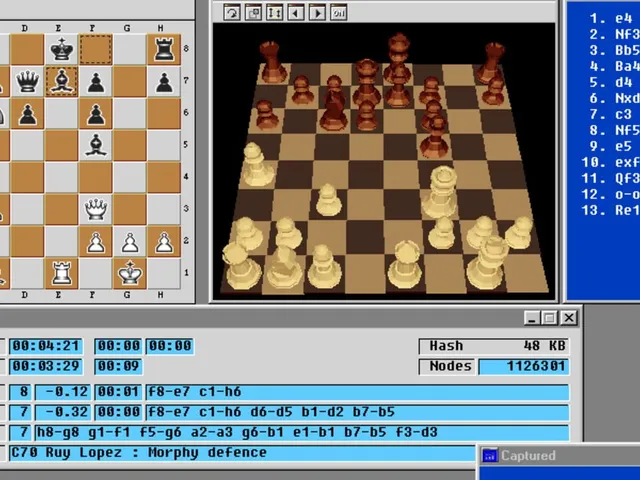Click move '2. Nf3' in the move list
This screenshot has height=480, width=640.
tap(614, 34)
